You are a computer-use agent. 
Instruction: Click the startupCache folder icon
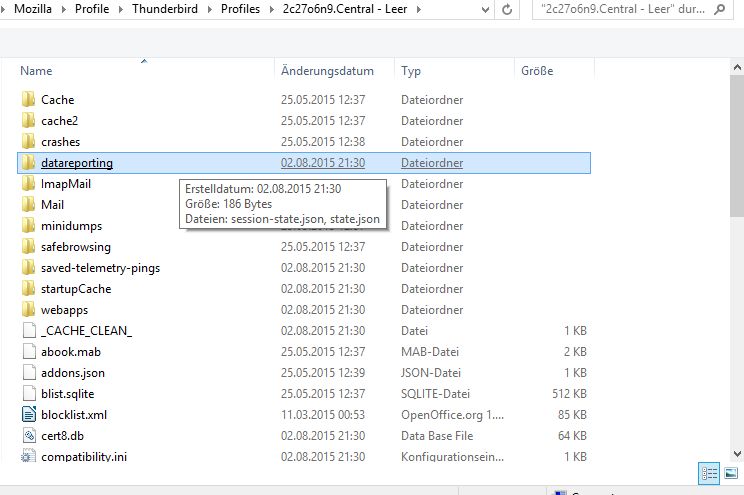28,289
